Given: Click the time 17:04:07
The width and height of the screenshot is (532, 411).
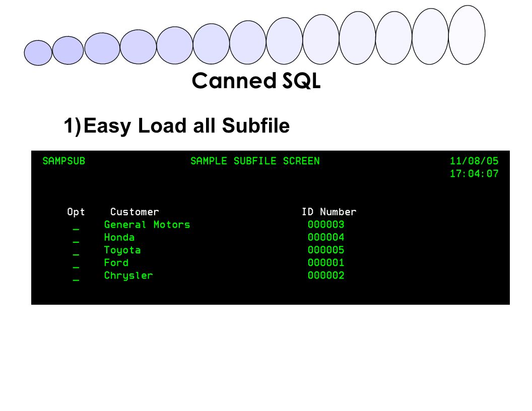Looking at the screenshot, I should click(x=474, y=174).
